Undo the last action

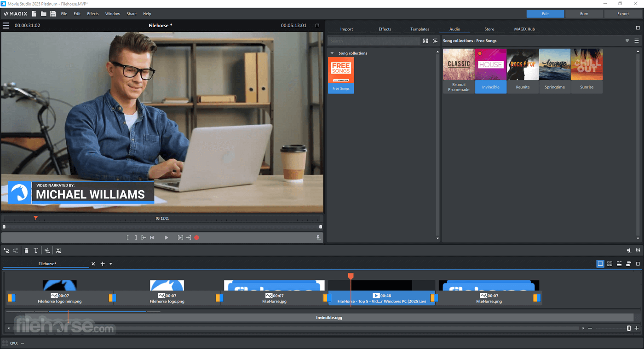(6, 250)
